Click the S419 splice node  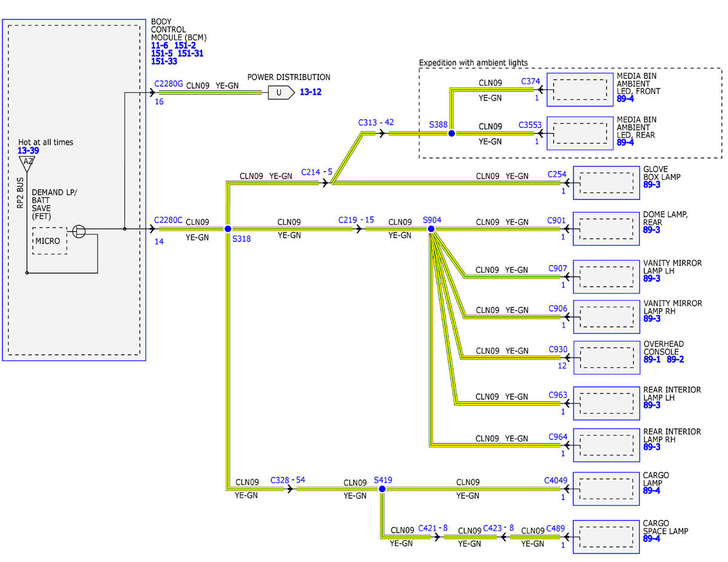[x=382, y=489]
